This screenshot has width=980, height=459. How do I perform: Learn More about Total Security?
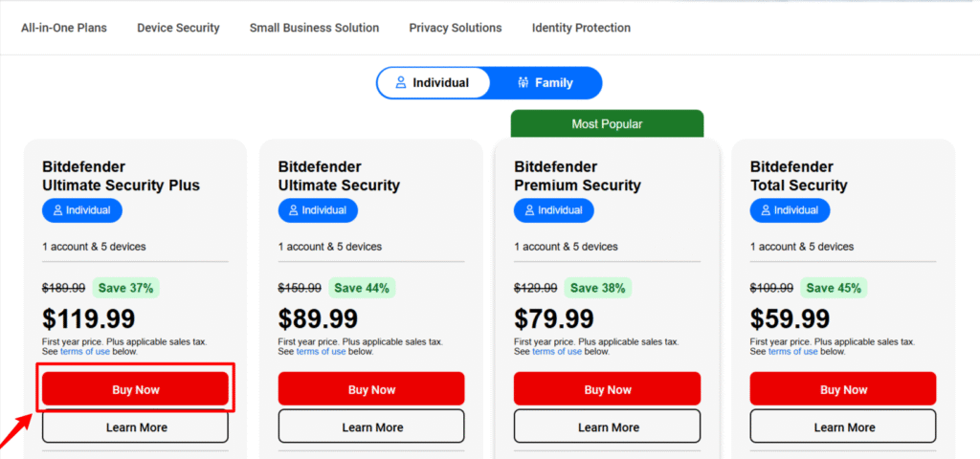843,427
